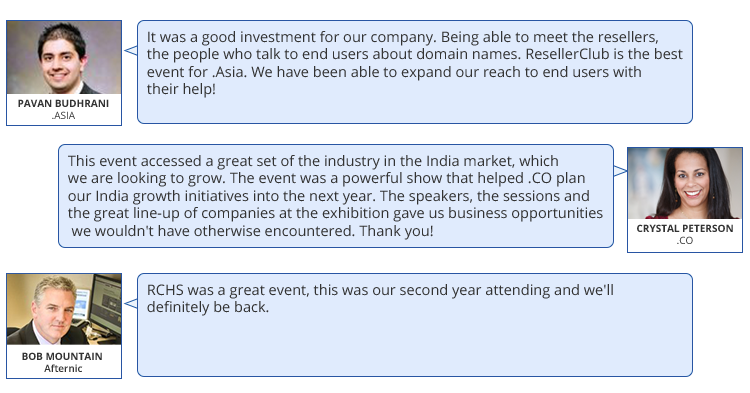
Task: Click speech bubble pointer beside Crystal's photo
Action: coord(620,171)
